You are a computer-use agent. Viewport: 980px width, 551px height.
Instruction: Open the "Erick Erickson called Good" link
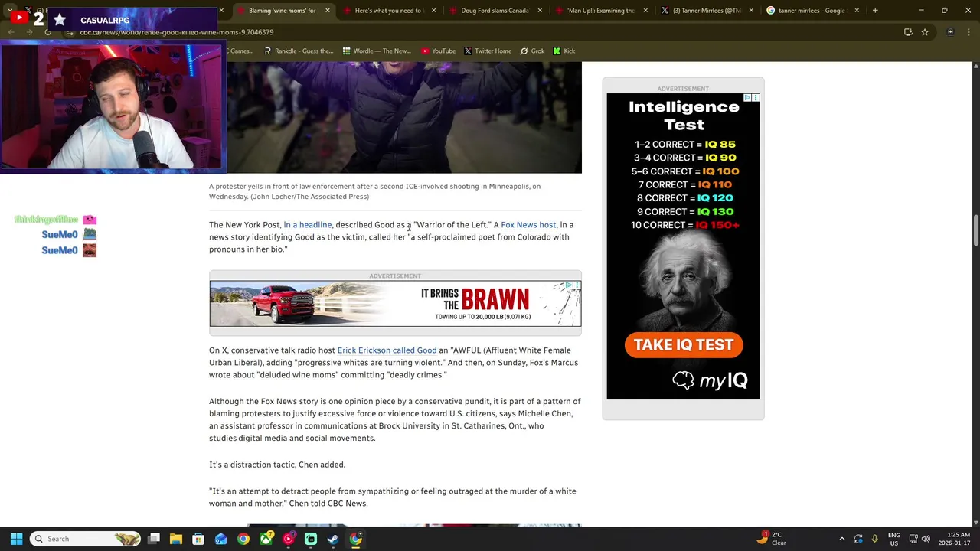tap(387, 350)
